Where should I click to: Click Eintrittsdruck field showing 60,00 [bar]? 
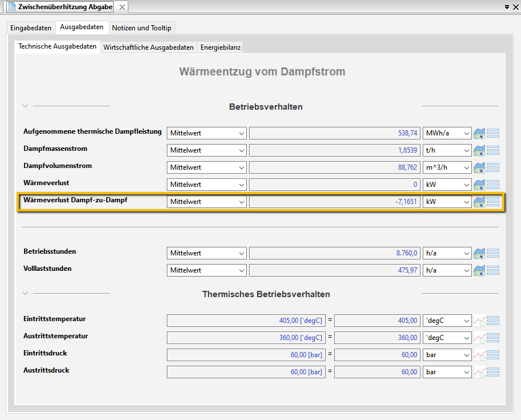[246, 355]
